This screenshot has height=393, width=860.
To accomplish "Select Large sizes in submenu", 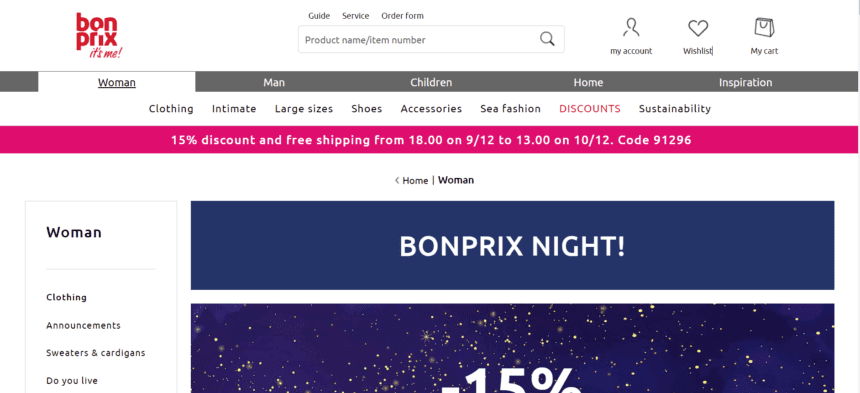I will [304, 109].
